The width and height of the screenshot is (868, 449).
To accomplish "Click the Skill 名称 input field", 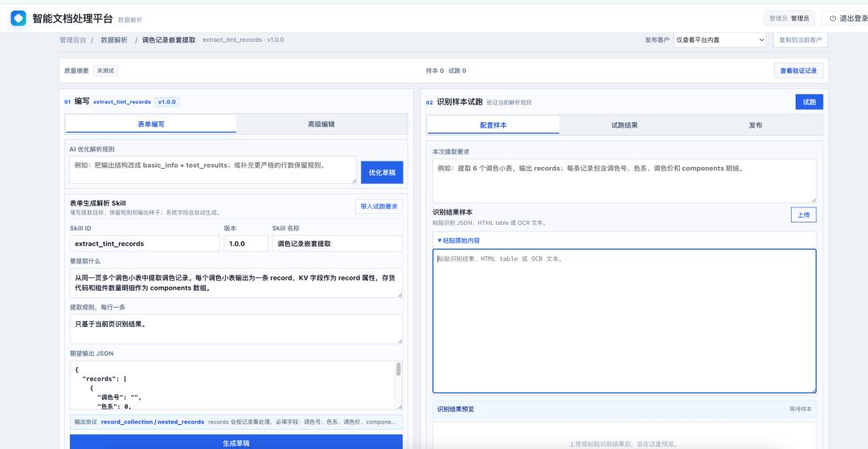I will coord(337,243).
